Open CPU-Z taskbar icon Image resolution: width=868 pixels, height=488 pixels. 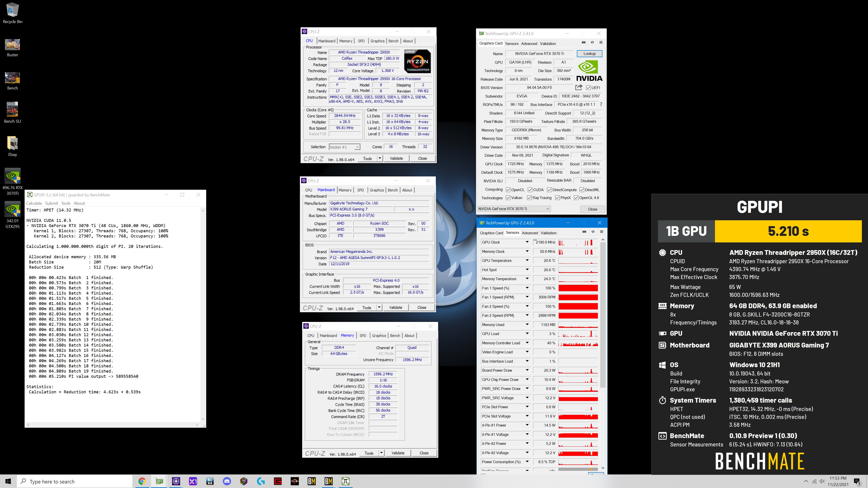176,481
